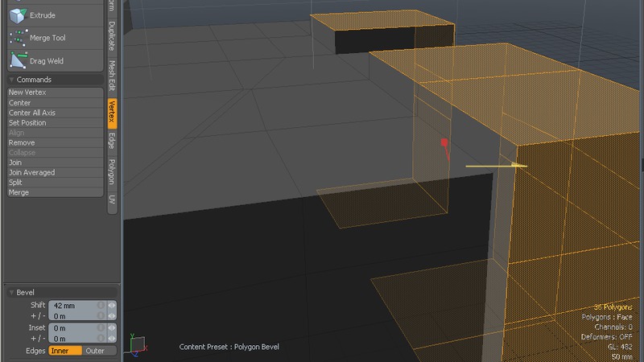Click the Polygons : Face status text

click(607, 317)
